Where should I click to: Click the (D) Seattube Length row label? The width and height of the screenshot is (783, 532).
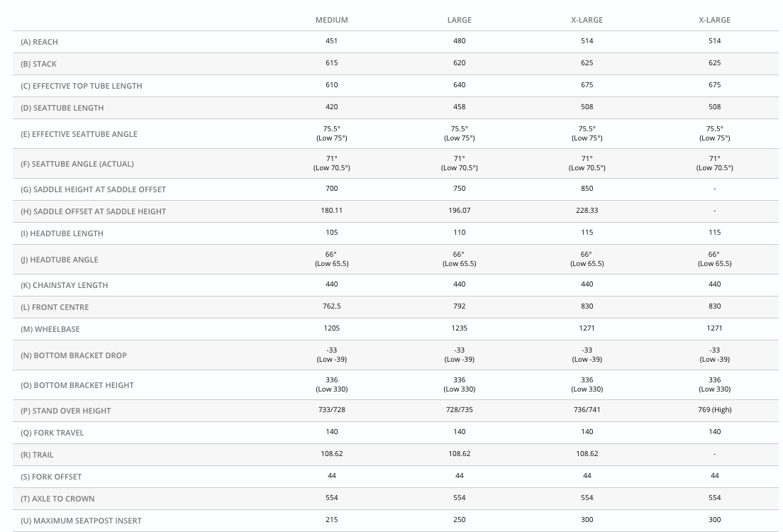(x=62, y=108)
